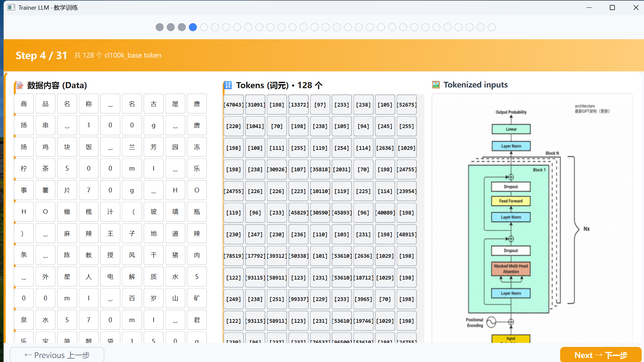Click the 屋 character cell
The image size is (644, 362).
(x=175, y=104)
